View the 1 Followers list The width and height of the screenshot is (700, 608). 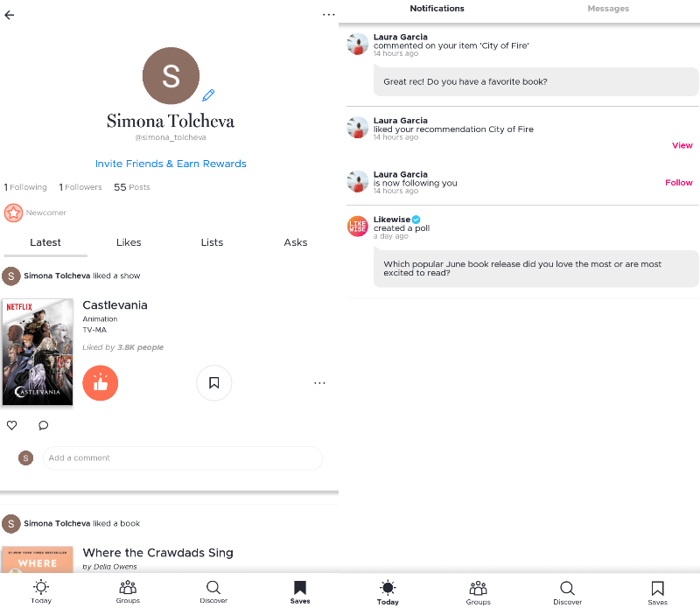pyautogui.click(x=80, y=187)
